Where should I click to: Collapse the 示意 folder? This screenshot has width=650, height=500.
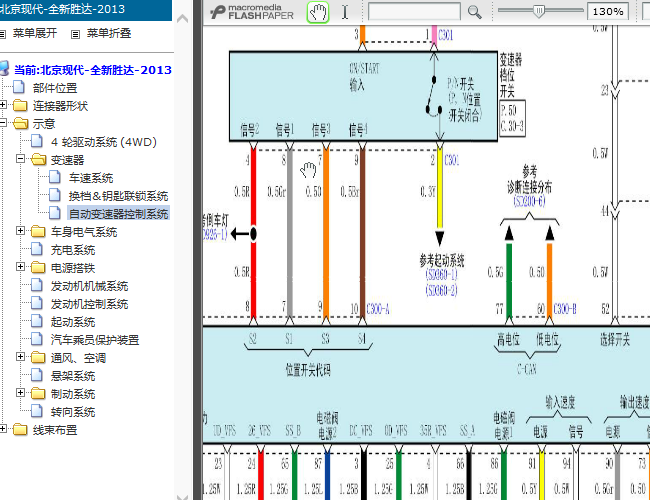(x=3, y=122)
